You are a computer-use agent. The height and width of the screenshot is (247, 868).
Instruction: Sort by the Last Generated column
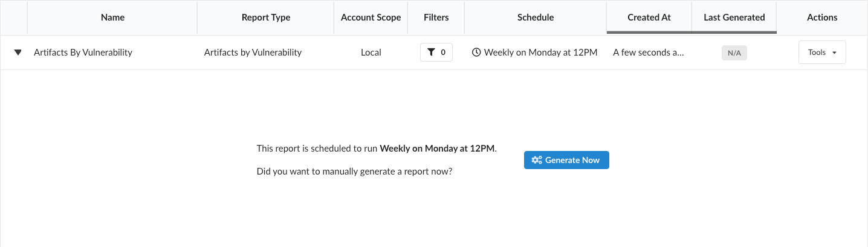point(734,18)
